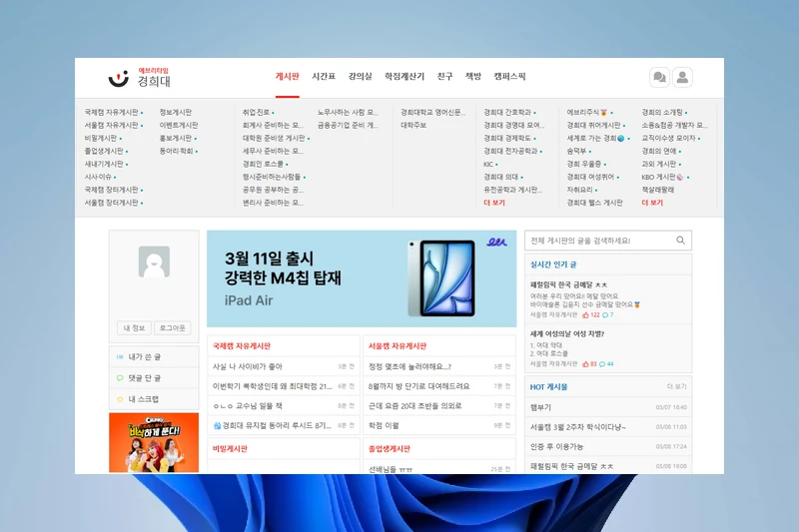Open the 학점계산기 tab

click(x=404, y=77)
